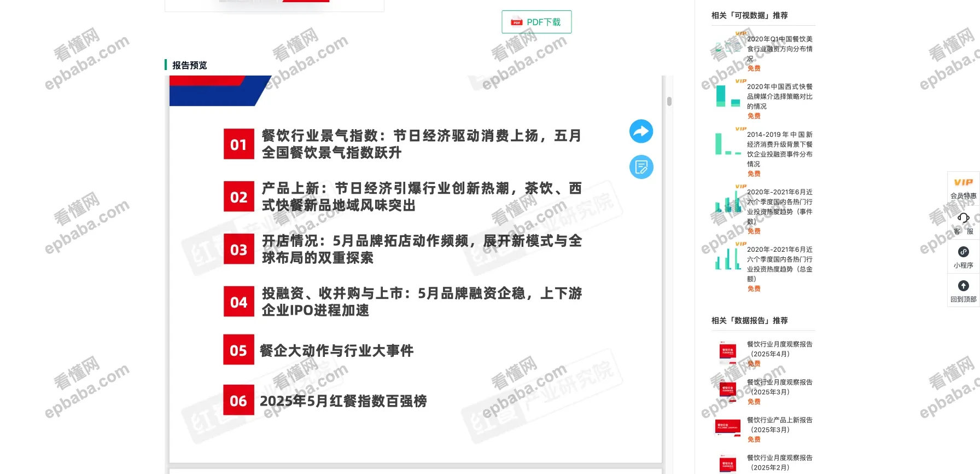The image size is (980, 474).
Task: Open 2020年中国西式快餐品牌媒介选择策略对比 link
Action: click(x=780, y=96)
